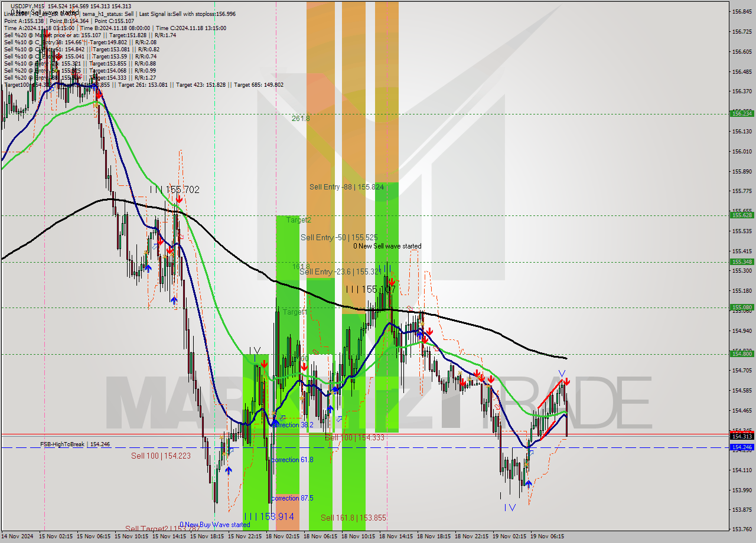
Task: Click the 156.864 price axis value
Action: [742, 11]
